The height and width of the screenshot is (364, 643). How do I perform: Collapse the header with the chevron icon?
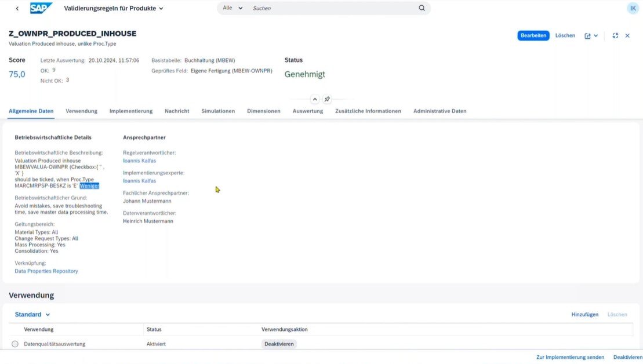click(316, 98)
